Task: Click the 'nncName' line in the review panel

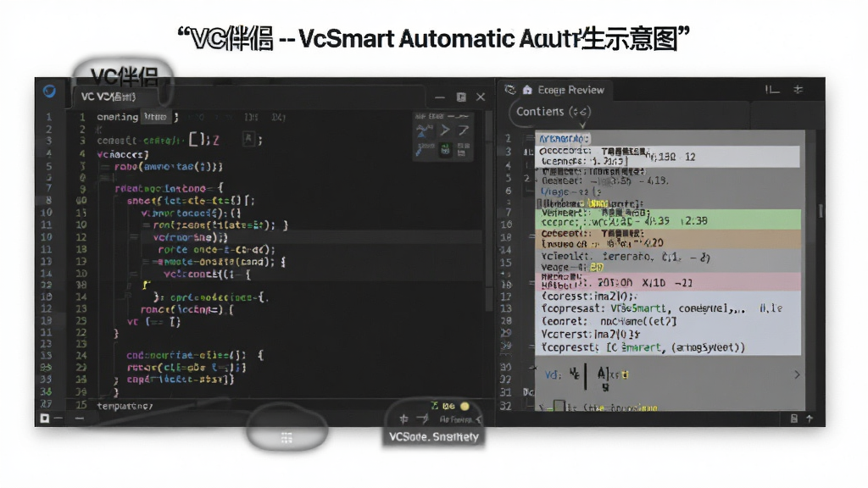Action: click(609, 321)
